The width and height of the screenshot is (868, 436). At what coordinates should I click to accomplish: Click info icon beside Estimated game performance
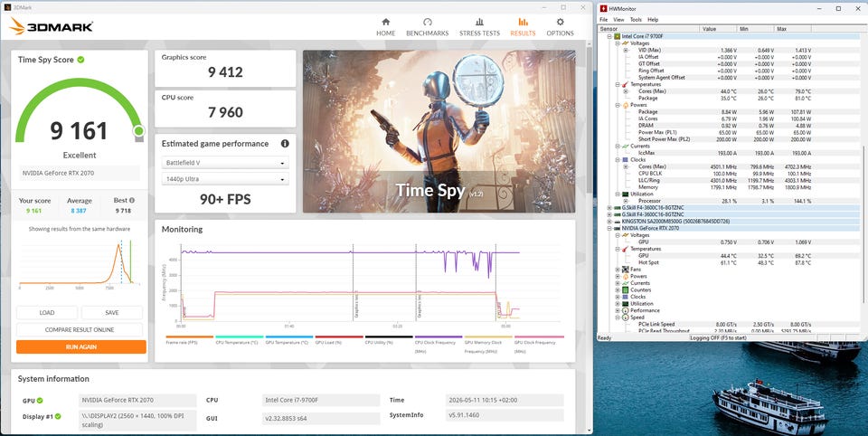point(285,144)
